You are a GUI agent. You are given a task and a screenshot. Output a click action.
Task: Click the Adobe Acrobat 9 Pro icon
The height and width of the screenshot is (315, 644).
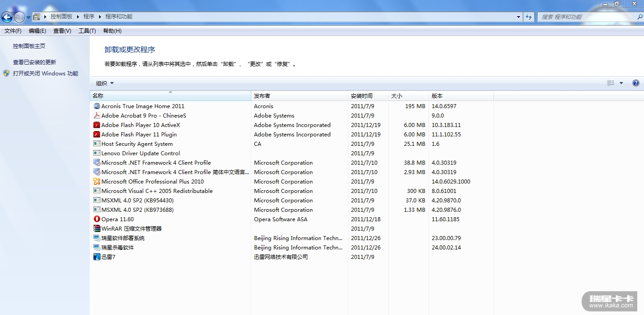(x=96, y=116)
